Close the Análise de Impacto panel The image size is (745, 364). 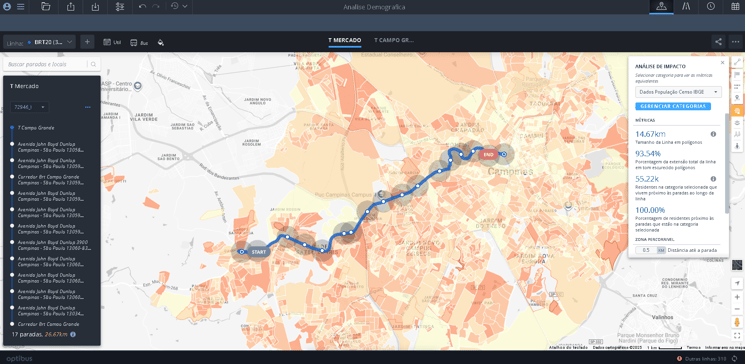[x=722, y=62]
